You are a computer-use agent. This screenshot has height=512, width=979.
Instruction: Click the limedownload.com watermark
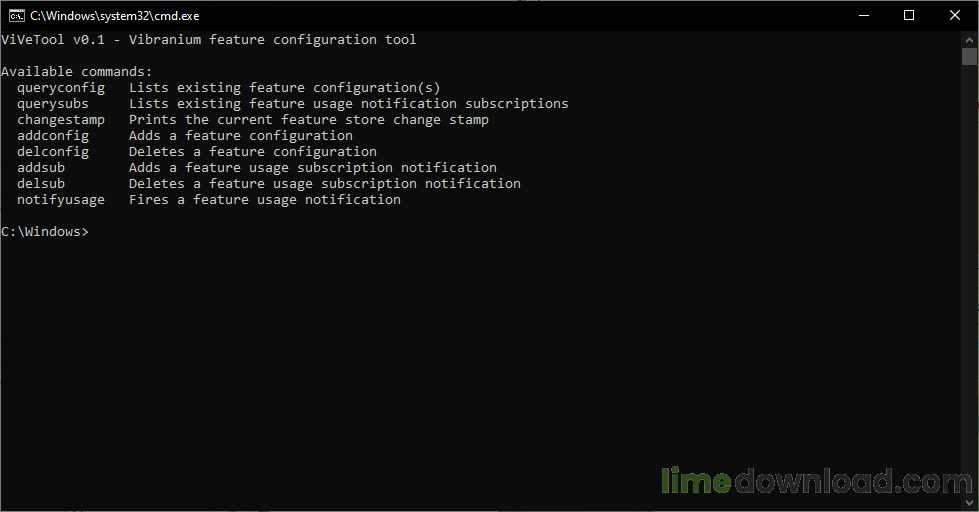point(817,481)
